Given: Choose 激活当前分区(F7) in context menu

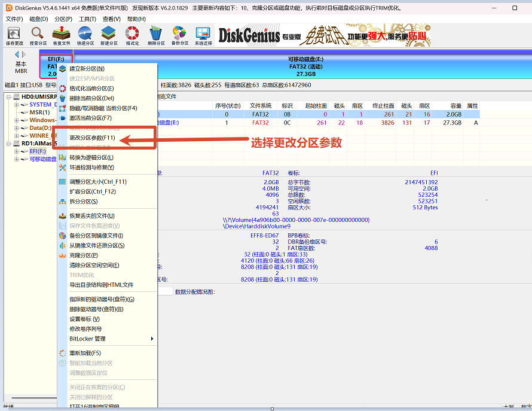Looking at the screenshot, I should 107,118.
